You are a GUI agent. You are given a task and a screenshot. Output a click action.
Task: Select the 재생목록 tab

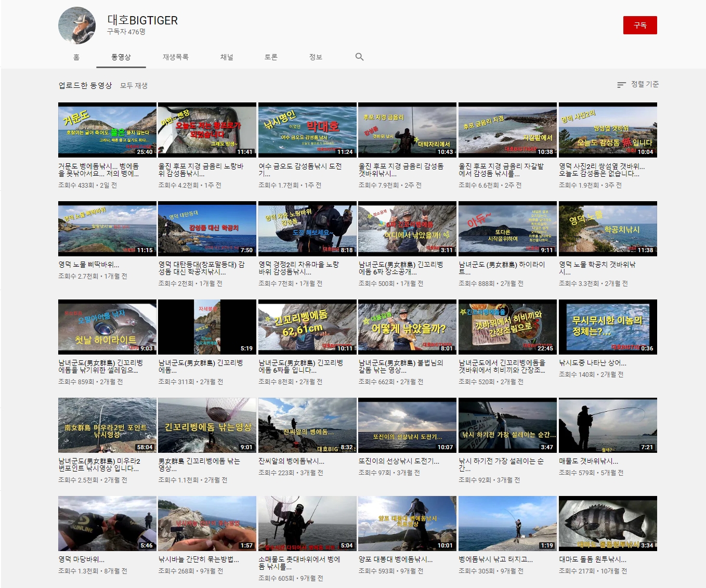175,57
